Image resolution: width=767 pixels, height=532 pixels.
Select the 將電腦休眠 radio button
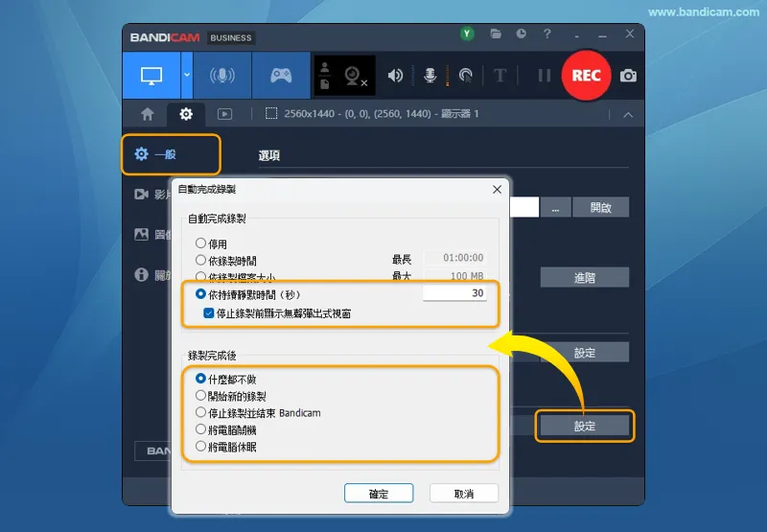click(200, 446)
